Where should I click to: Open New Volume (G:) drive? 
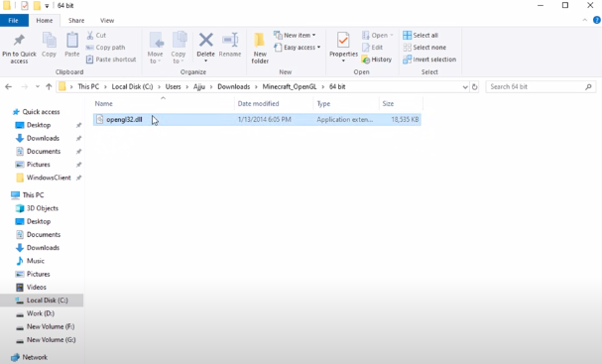(51, 340)
